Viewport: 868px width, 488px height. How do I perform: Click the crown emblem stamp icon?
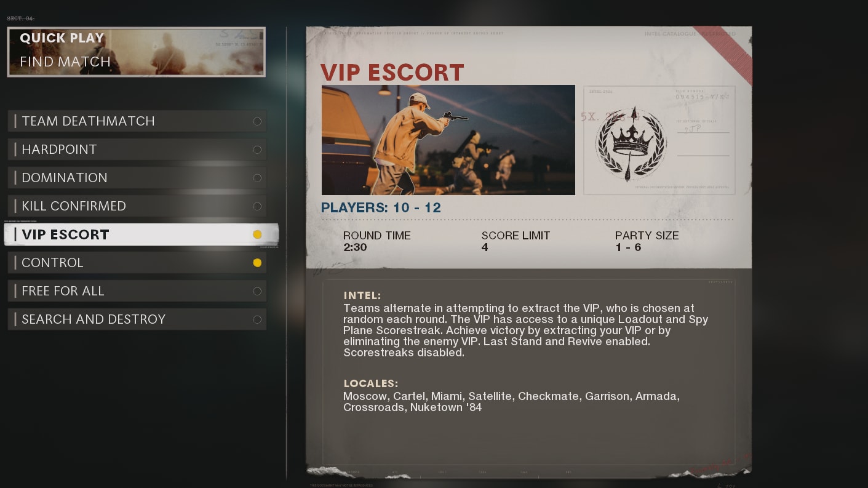point(631,143)
